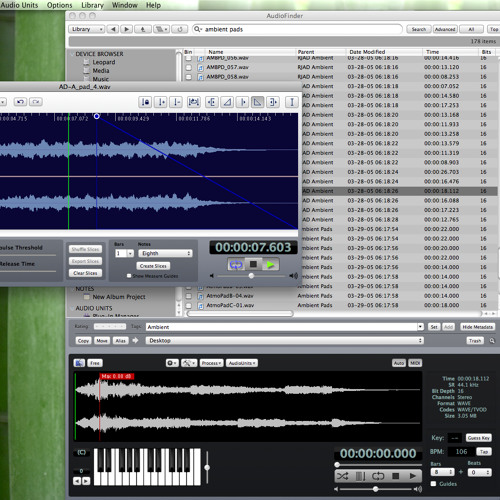
Task: Click the refresh icon in the toolbar
Action: tap(180, 29)
